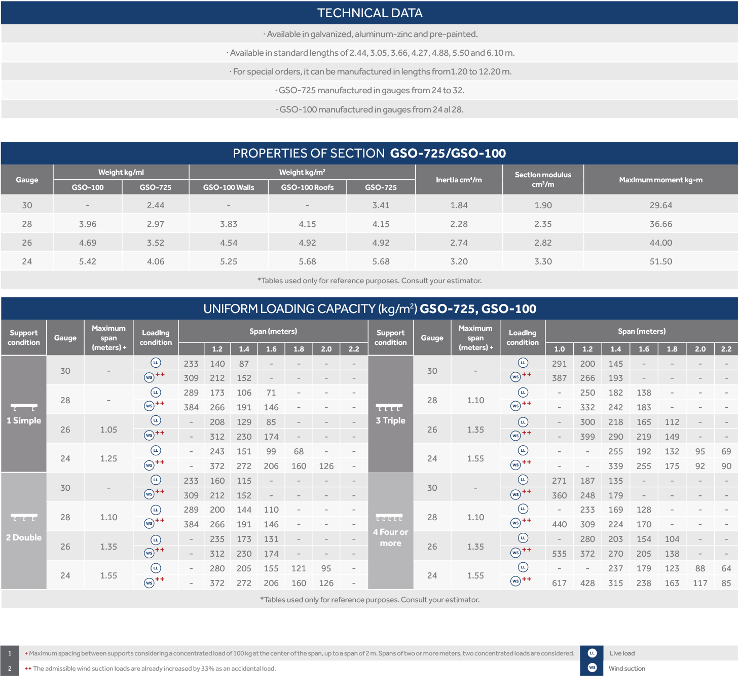The image size is (738, 700).
Task: Click footnote number 2 box
Action: 10,668
